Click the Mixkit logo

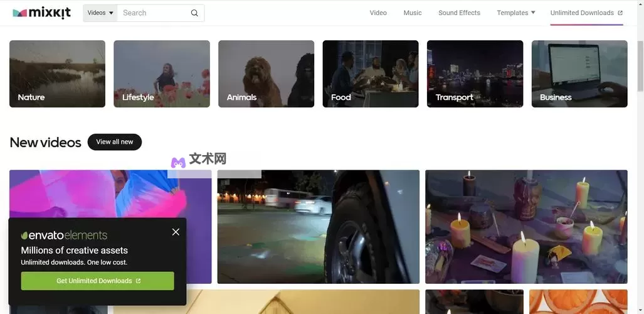point(42,13)
